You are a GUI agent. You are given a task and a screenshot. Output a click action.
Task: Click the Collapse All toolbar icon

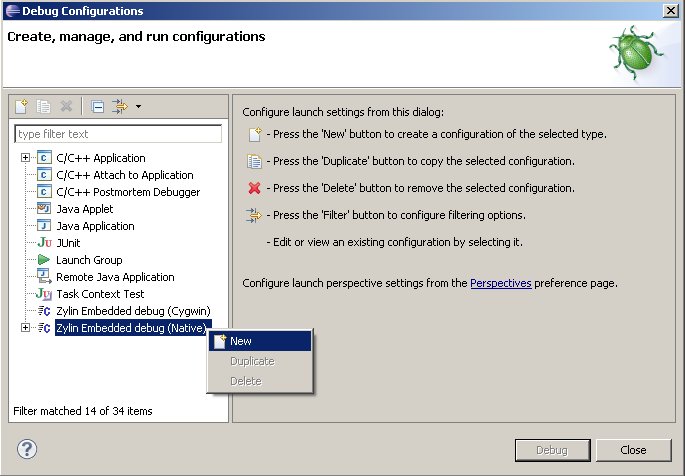point(97,106)
